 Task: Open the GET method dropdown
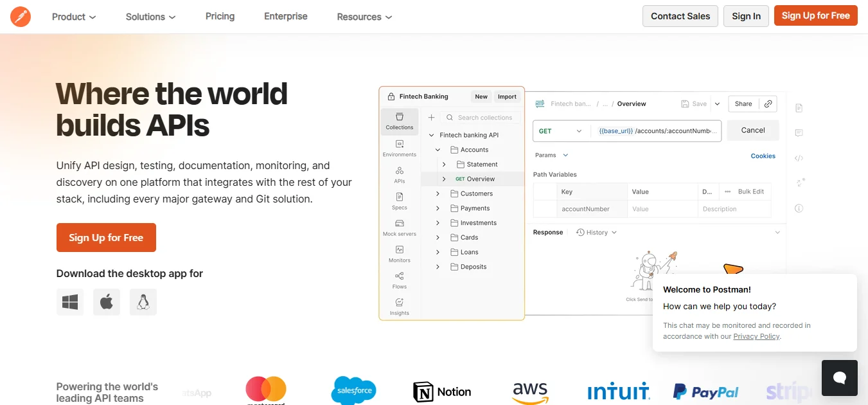pos(560,130)
